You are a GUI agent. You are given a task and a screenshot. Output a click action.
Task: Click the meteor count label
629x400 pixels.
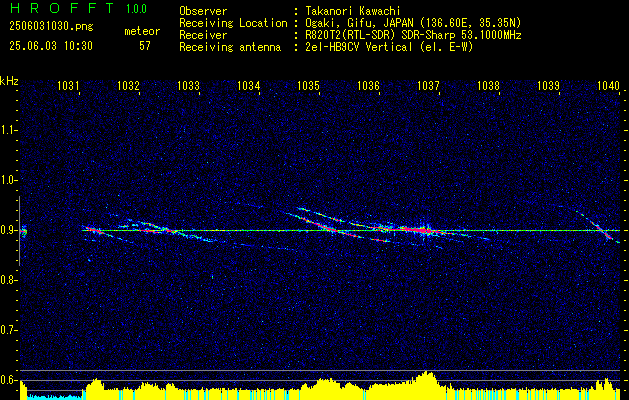[142, 31]
